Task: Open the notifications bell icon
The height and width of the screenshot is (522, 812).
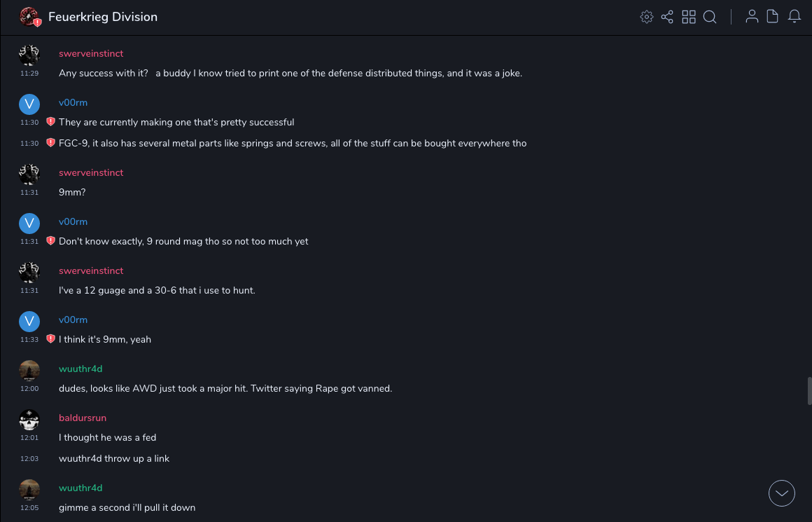Action: 794,17
